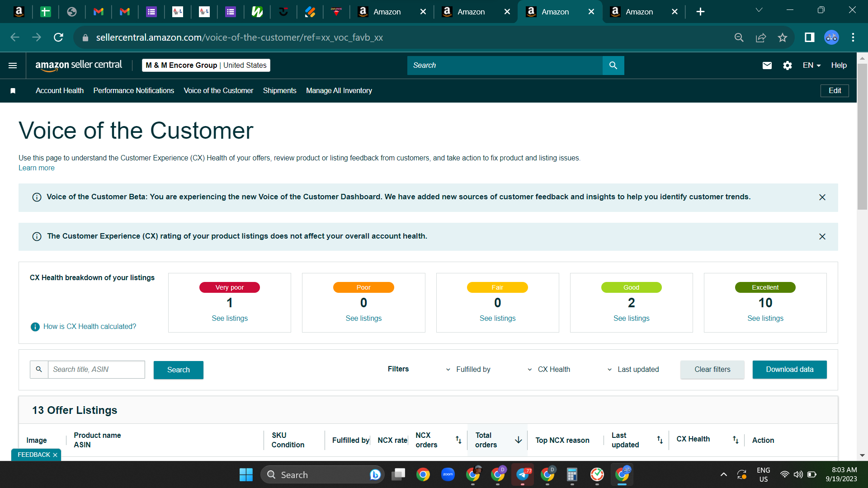Click the Search title, ASIN input field
Image resolution: width=868 pixels, height=488 pixels.
tap(96, 370)
